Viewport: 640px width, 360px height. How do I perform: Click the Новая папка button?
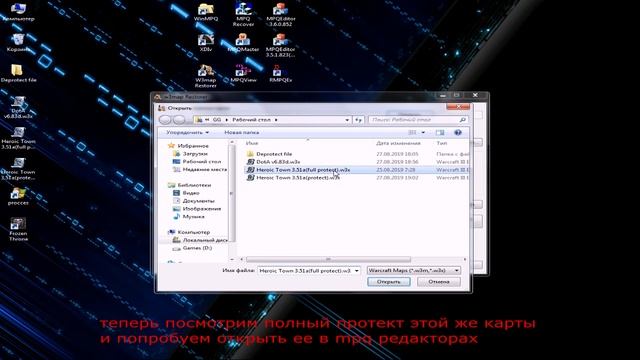tap(242, 133)
